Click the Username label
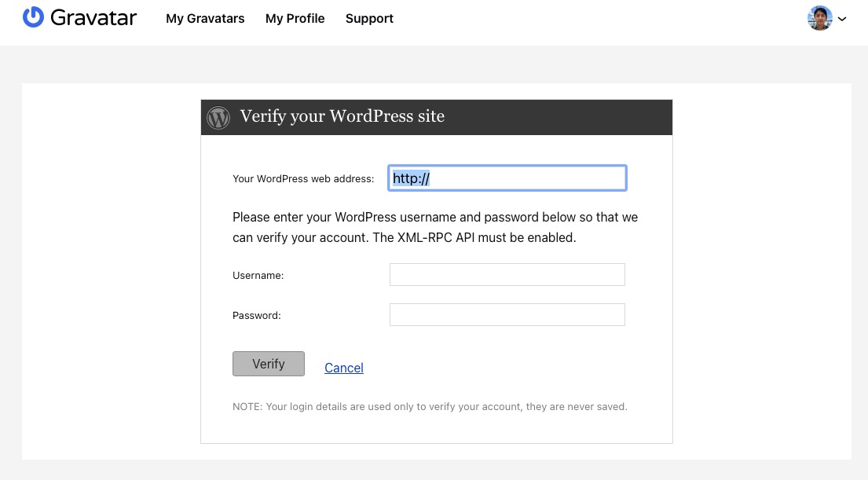This screenshot has width=868, height=480. point(258,275)
